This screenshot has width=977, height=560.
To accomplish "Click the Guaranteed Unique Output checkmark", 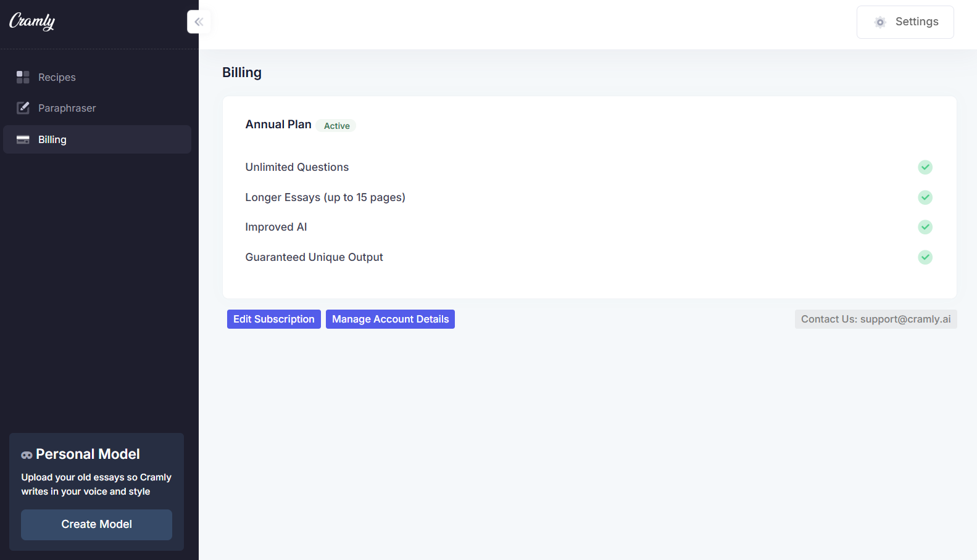I will pos(925,257).
